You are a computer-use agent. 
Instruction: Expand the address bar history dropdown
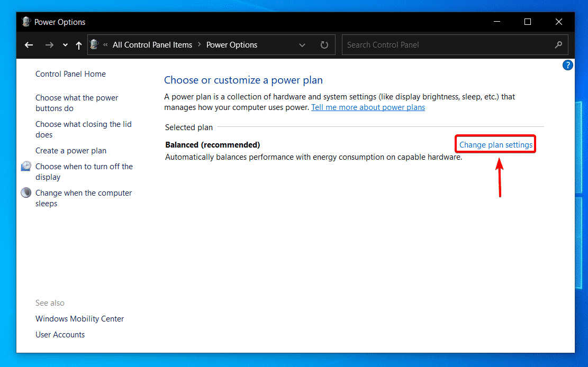302,45
